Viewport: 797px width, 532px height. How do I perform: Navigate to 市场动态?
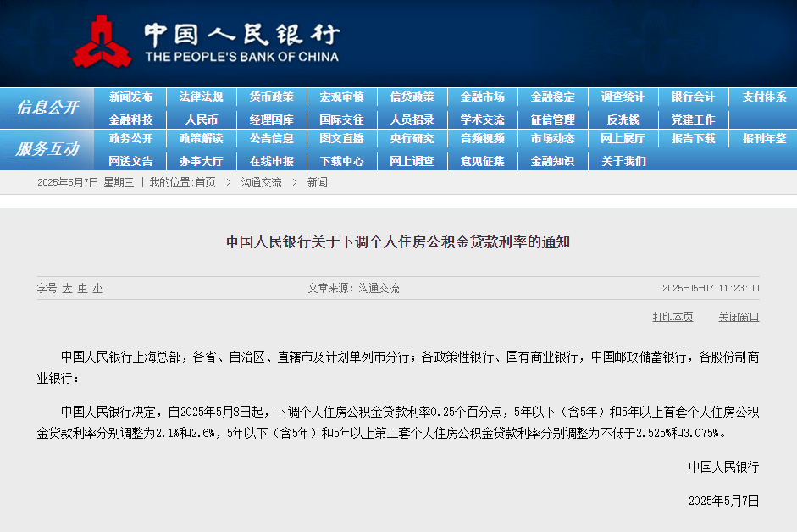pos(552,138)
